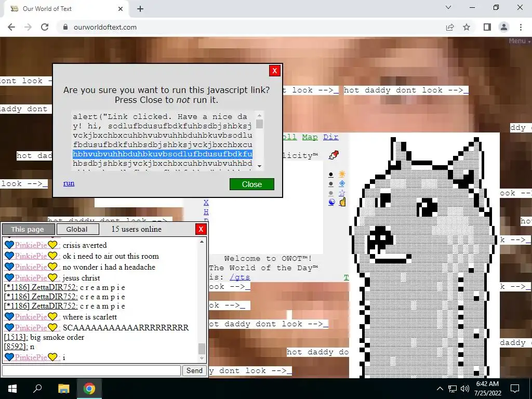Screen dimensions: 532x399
Task: Click the '15 users online' text
Action: click(x=137, y=229)
